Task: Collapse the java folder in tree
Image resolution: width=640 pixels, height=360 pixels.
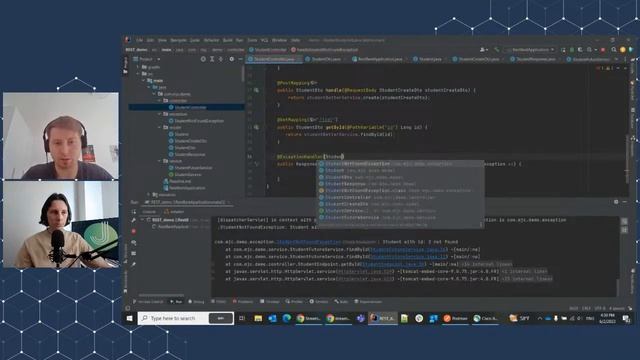Action: pyautogui.click(x=149, y=87)
